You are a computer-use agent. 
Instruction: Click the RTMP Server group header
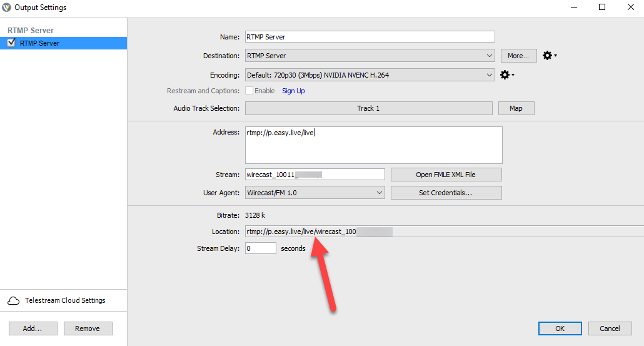coord(31,31)
